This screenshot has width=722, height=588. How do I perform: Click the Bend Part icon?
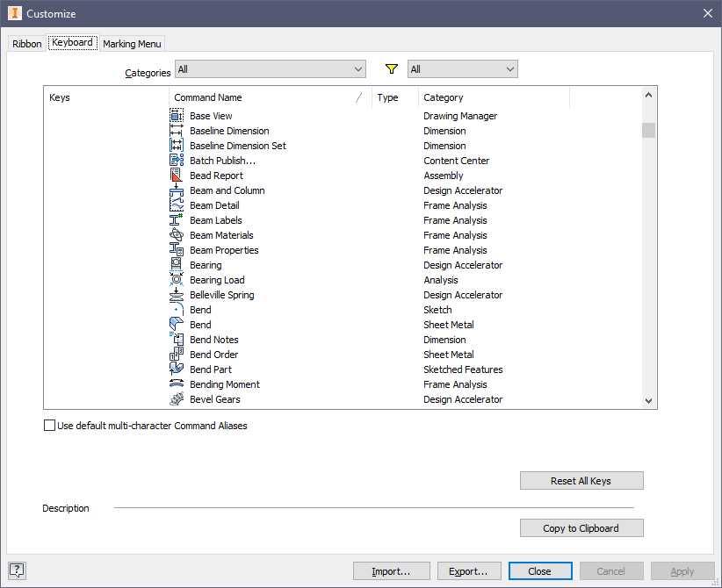coord(177,369)
